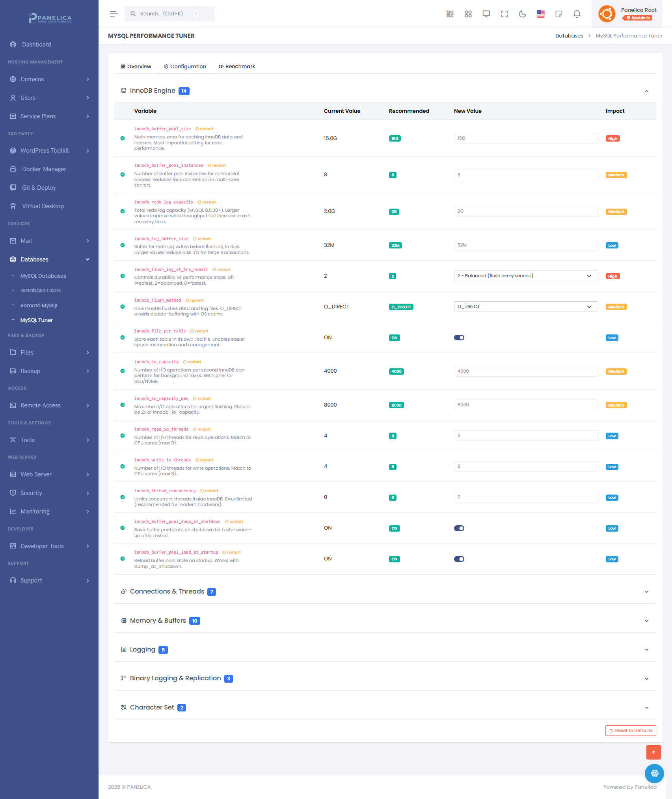Open the floating settings gear button

tap(654, 773)
